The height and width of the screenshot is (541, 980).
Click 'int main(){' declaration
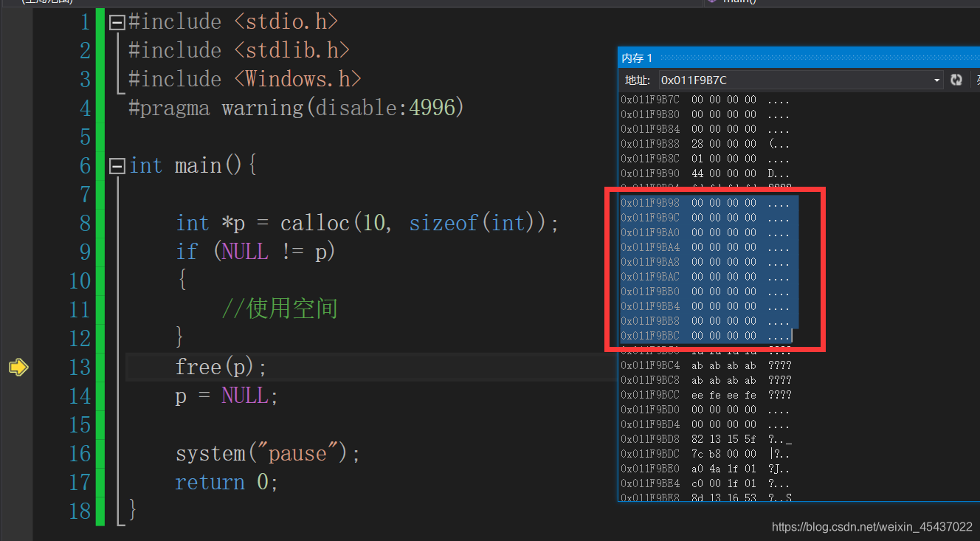coord(193,165)
